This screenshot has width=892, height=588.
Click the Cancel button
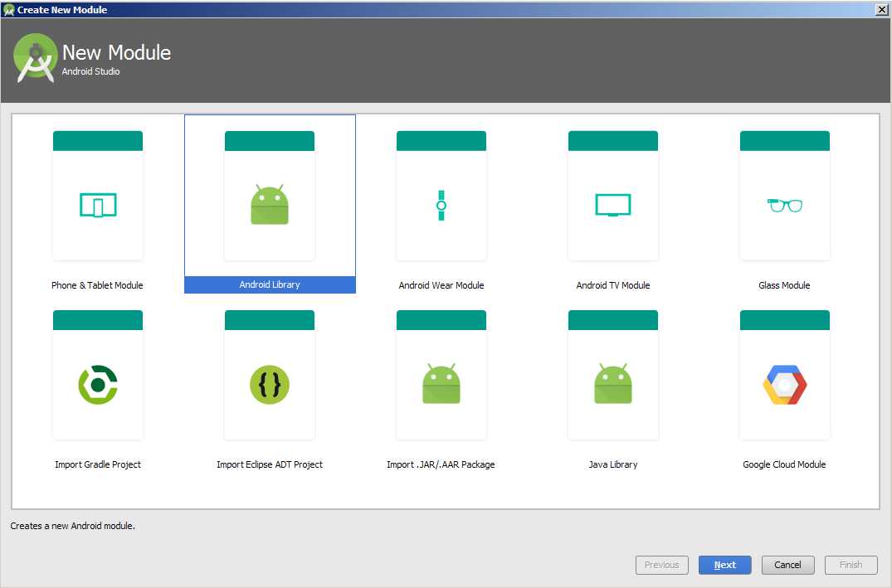(788, 565)
